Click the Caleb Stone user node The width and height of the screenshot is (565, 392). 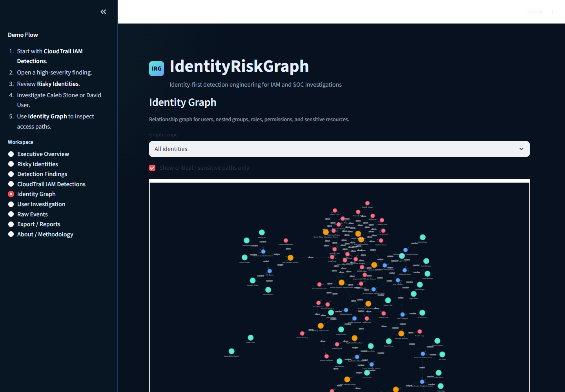439,373
